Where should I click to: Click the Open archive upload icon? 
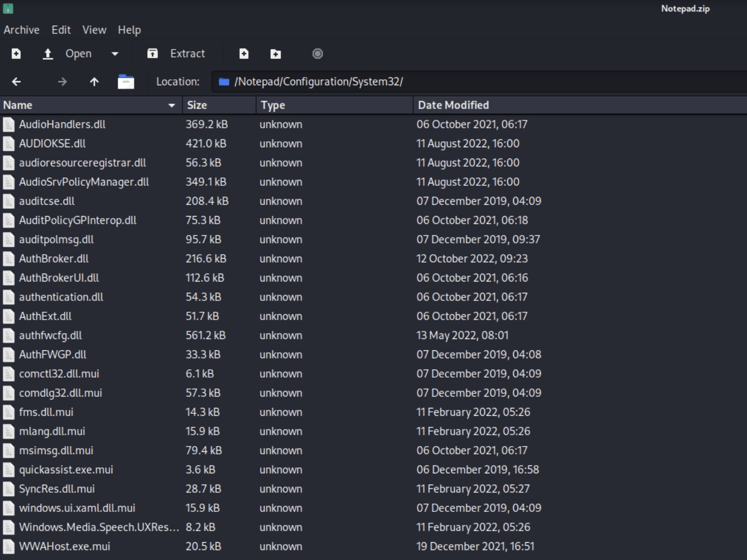(x=48, y=54)
